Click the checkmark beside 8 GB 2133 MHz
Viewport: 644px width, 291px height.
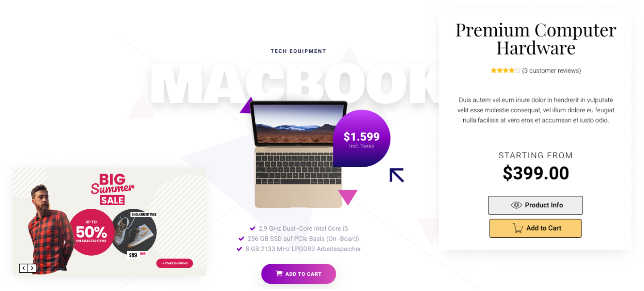(x=239, y=249)
